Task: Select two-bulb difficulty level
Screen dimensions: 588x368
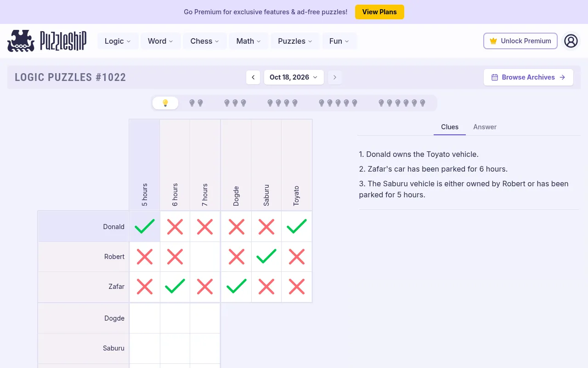Action: (x=196, y=103)
